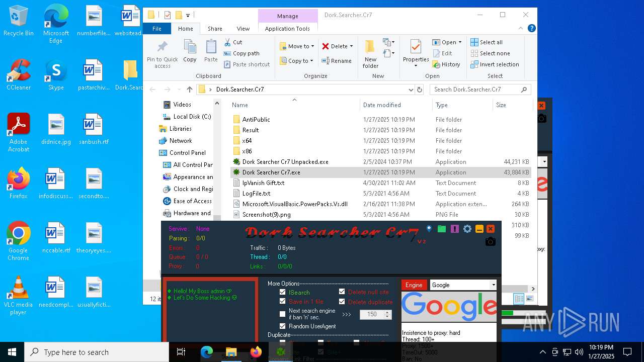This screenshot has width=644, height=362.
Task: Open CCleaner desktop shortcut
Action: coord(19,74)
